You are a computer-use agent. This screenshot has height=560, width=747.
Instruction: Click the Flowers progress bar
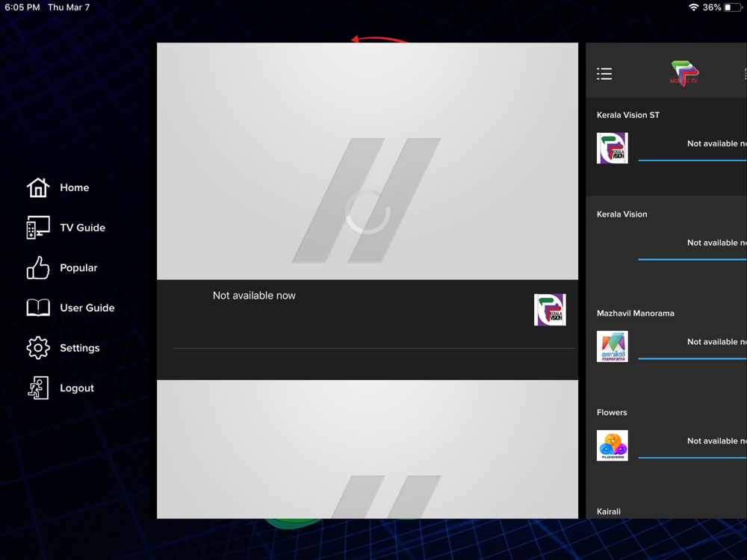click(692, 458)
